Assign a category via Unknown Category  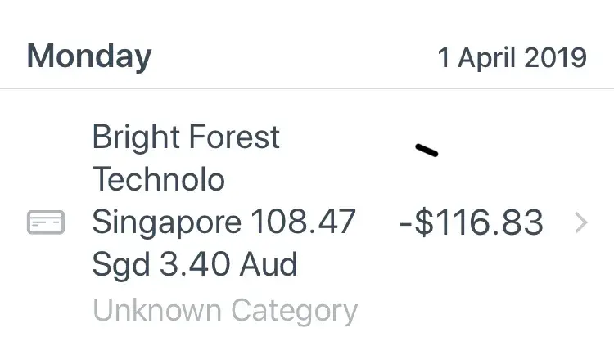(x=225, y=311)
